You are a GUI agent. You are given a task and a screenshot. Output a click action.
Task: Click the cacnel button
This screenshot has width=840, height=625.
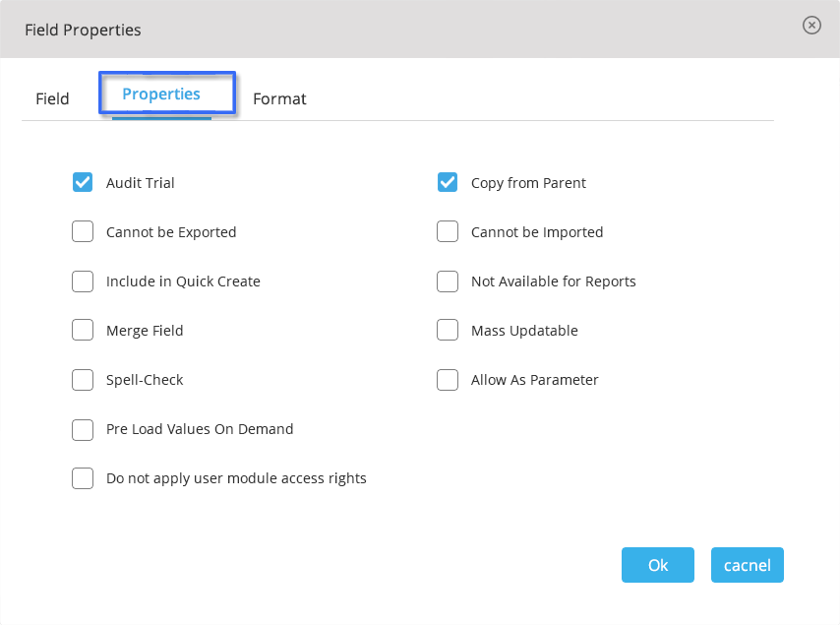748,565
